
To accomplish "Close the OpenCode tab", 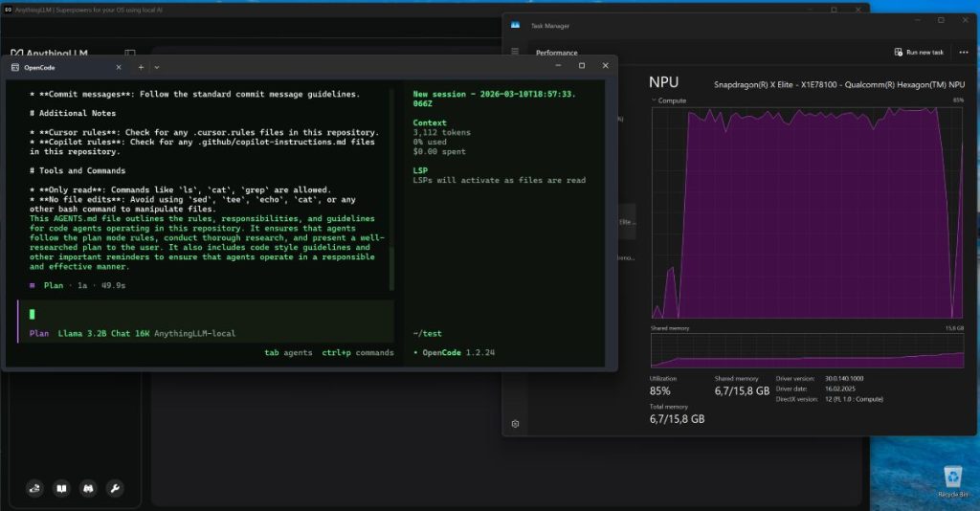I will (x=119, y=67).
